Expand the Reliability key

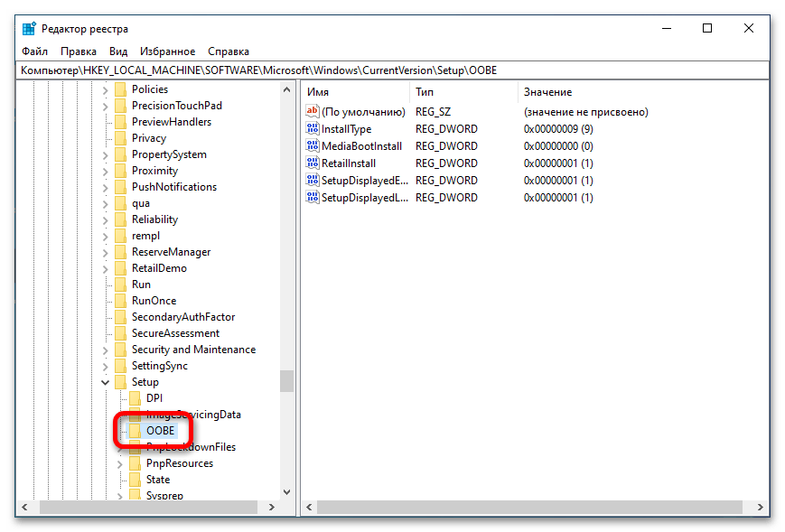105,220
